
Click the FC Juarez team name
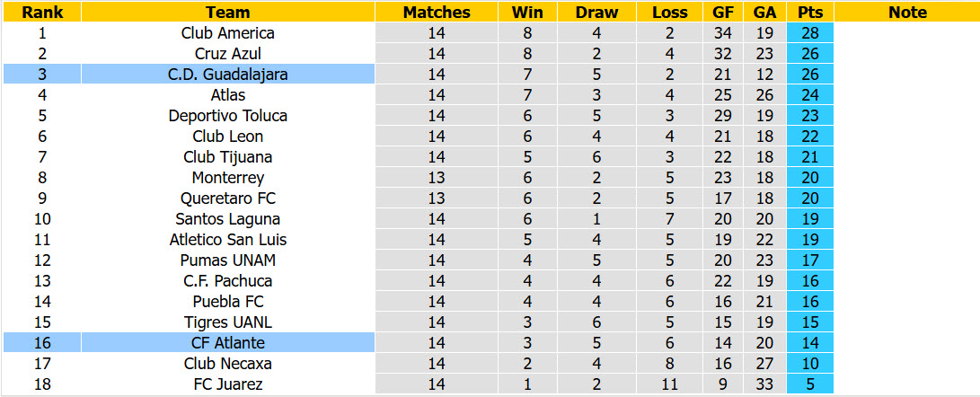(228, 384)
